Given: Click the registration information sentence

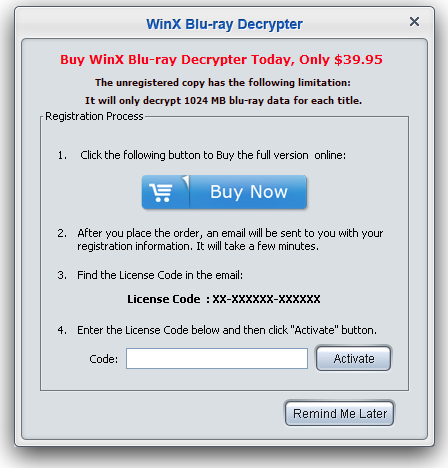Looking at the screenshot, I should [198, 246].
